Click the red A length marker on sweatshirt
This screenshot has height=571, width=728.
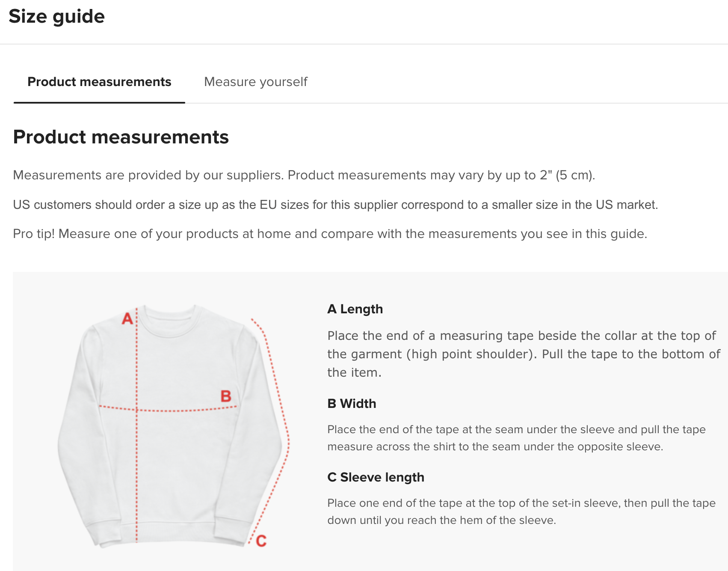pos(127,318)
